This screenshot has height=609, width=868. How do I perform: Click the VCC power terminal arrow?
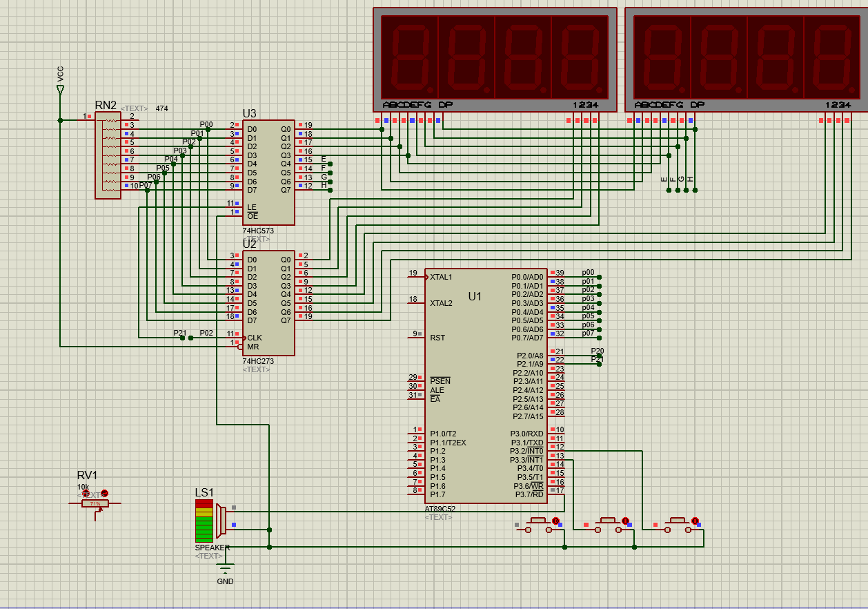pos(60,89)
